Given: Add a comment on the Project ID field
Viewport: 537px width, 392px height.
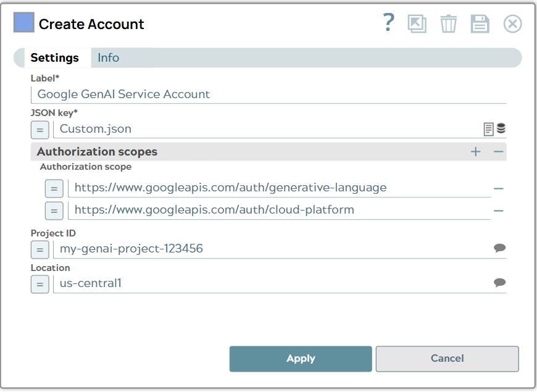Looking at the screenshot, I should pos(499,248).
